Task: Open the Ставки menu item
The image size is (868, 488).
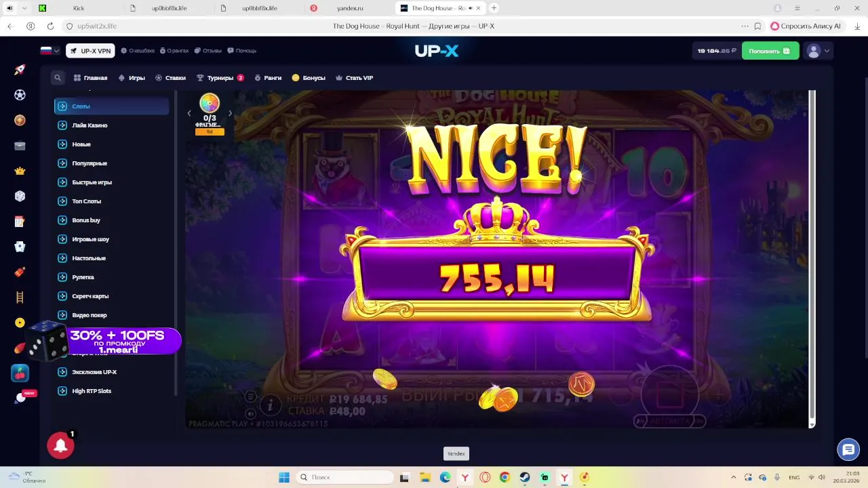Action: click(x=170, y=78)
